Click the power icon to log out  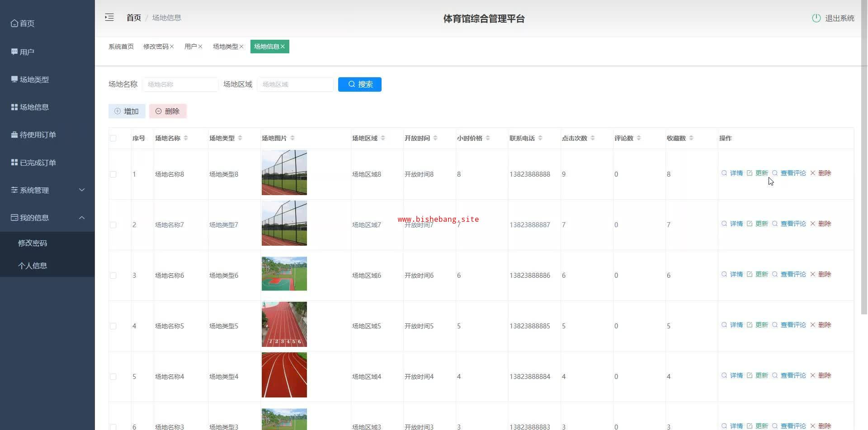tap(816, 18)
